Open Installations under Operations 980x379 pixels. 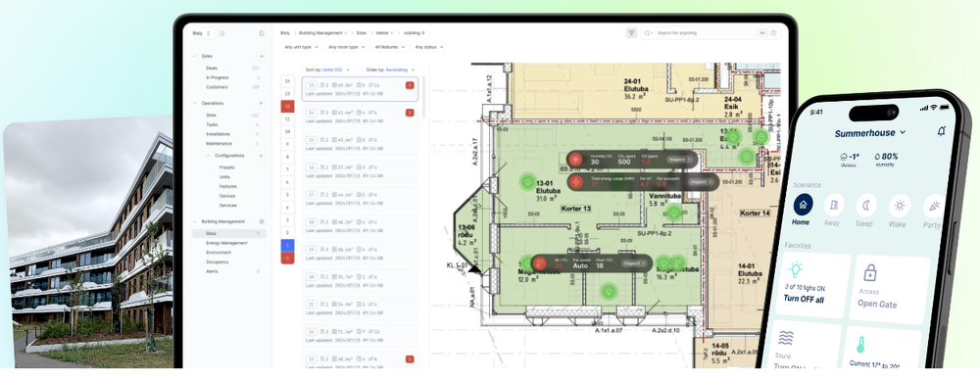tap(219, 133)
